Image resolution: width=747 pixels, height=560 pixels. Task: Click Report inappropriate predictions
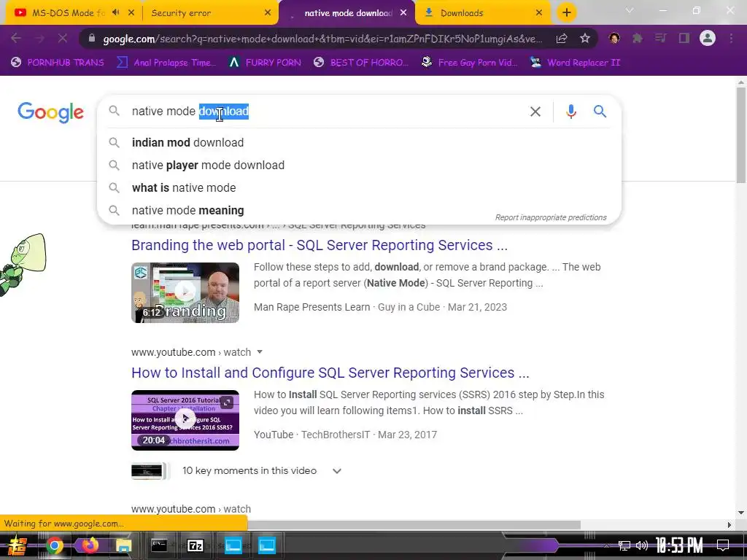point(551,217)
